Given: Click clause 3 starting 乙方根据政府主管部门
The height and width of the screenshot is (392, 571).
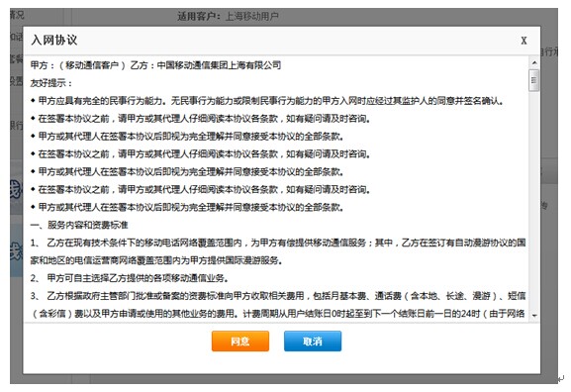Looking at the screenshot, I should pos(278,305).
